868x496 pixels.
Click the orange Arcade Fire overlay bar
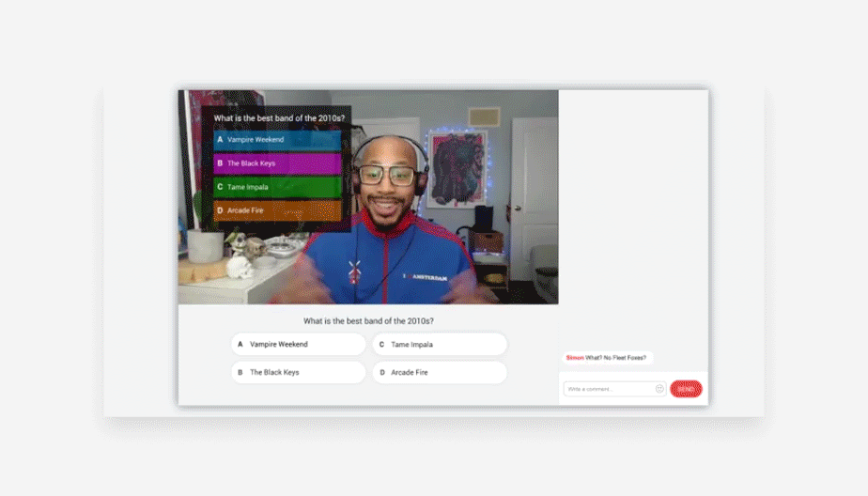277,211
